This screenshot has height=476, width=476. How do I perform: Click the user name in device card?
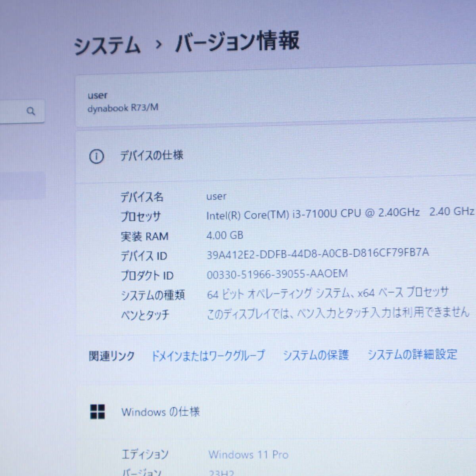98,95
